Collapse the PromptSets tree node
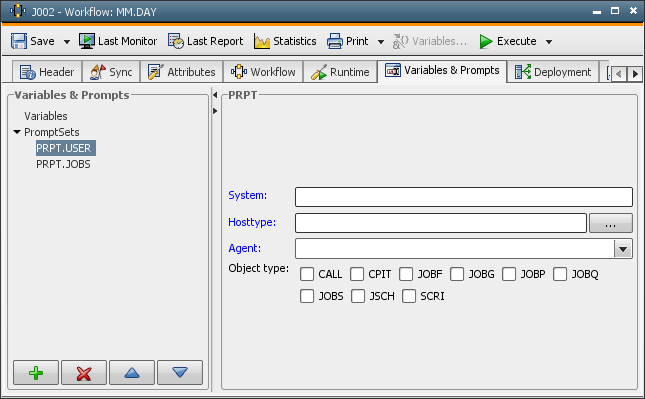Screen dimensions: 645x399 (17, 132)
